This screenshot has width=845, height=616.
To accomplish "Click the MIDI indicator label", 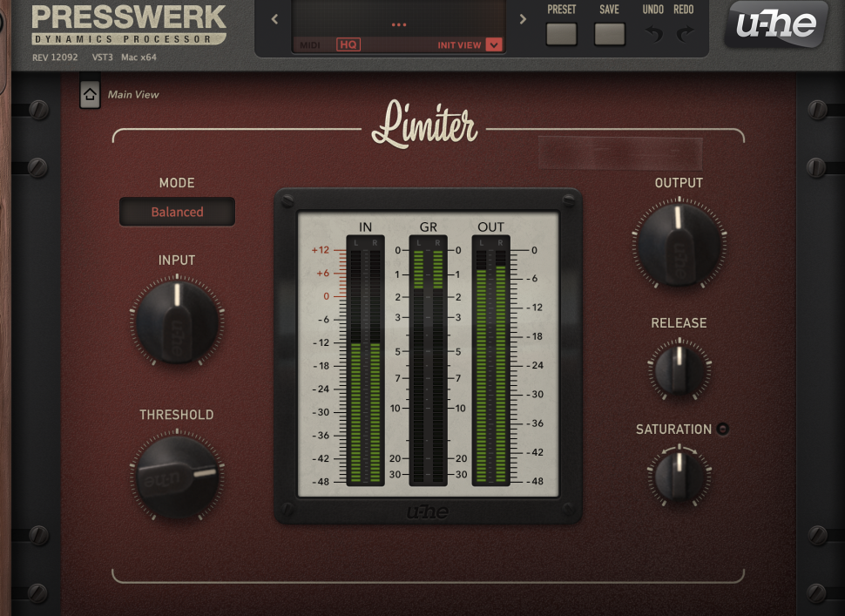I will pos(309,45).
